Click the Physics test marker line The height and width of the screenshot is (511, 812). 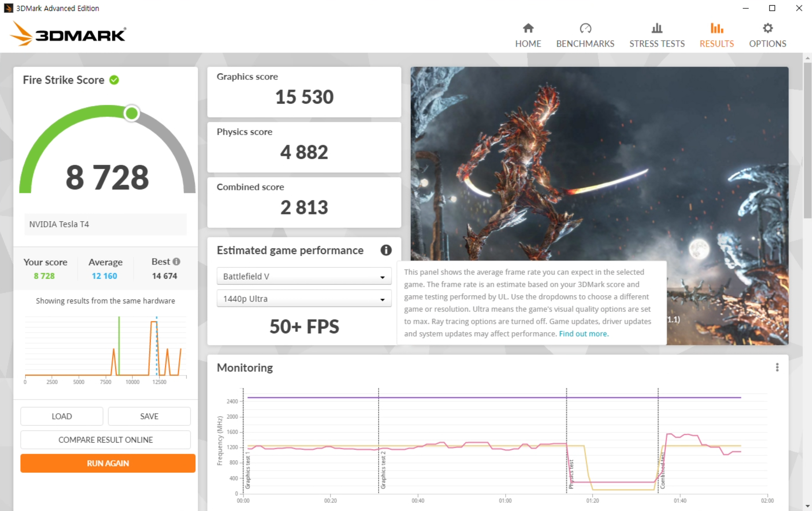tap(566, 441)
